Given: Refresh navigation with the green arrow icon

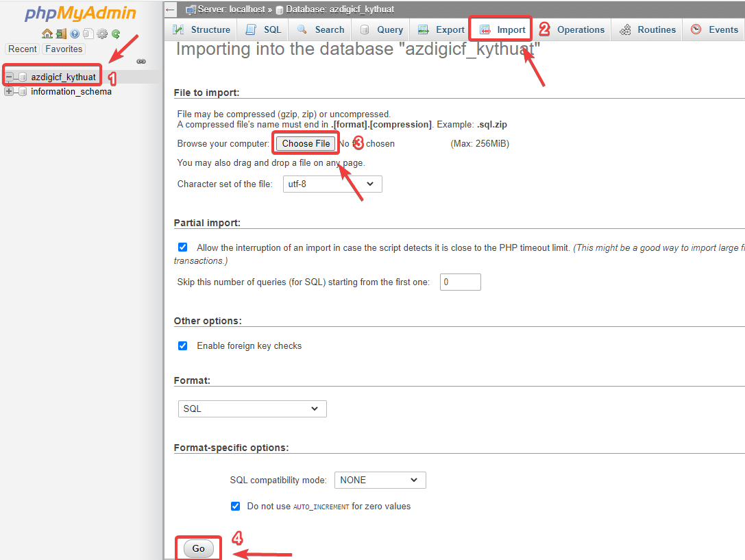Looking at the screenshot, I should 116,34.
